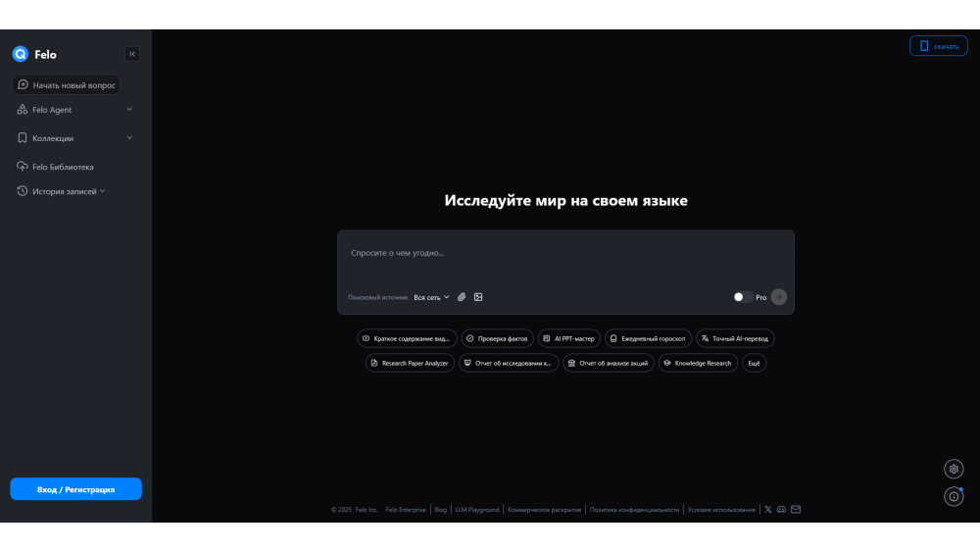Click the 'Вход / Регистрация' button
980x552 pixels.
pos(75,489)
